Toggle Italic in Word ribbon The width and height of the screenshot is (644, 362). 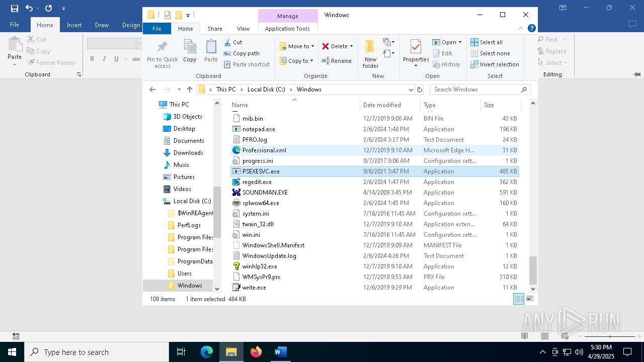pos(104,59)
